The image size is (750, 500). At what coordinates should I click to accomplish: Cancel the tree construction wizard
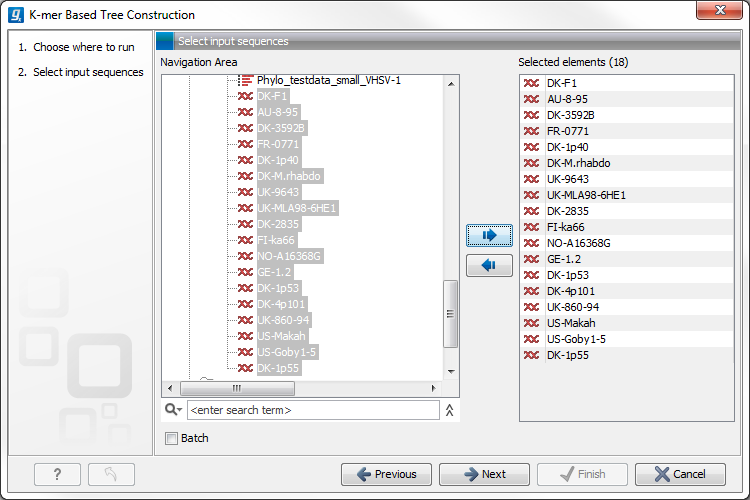pos(680,474)
